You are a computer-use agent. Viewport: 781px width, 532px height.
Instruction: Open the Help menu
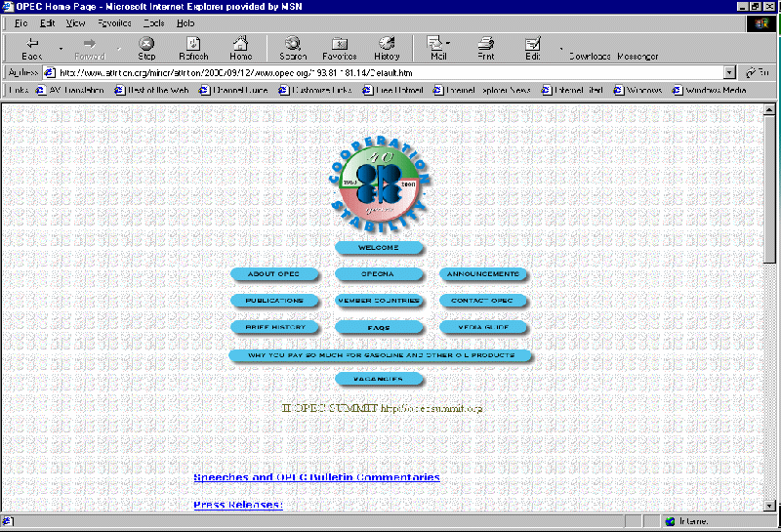185,22
